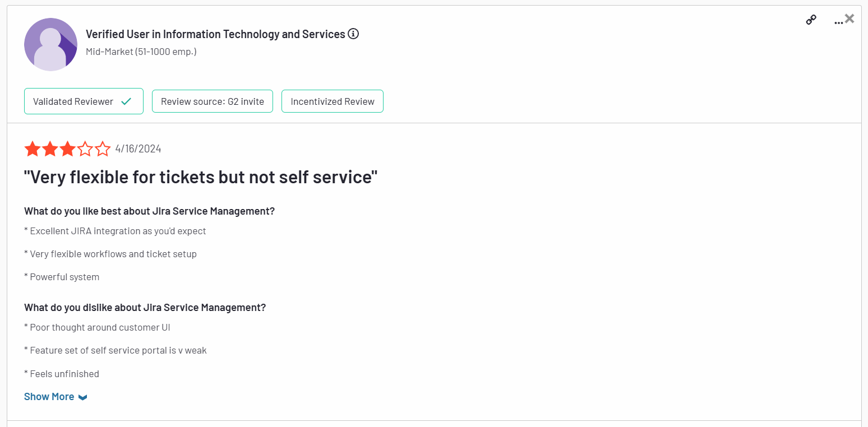Click the second filled rating star
The width and height of the screenshot is (868, 427).
pyautogui.click(x=50, y=149)
